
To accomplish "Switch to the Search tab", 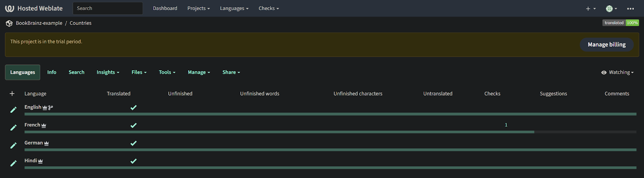I will click(76, 72).
